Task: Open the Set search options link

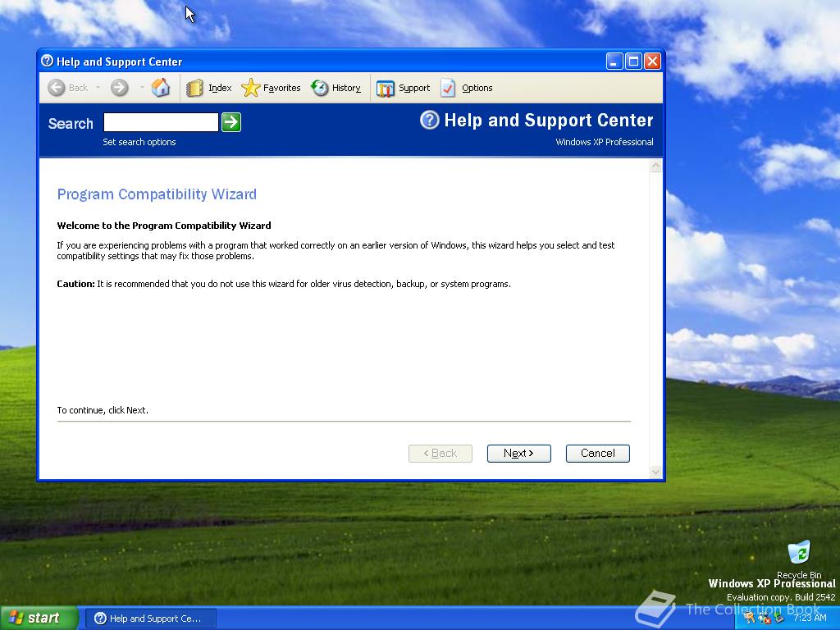Action: coord(139,142)
